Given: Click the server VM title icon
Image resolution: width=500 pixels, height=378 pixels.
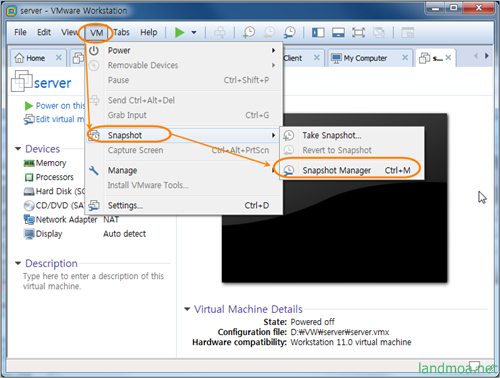Looking at the screenshot, I should (22, 81).
